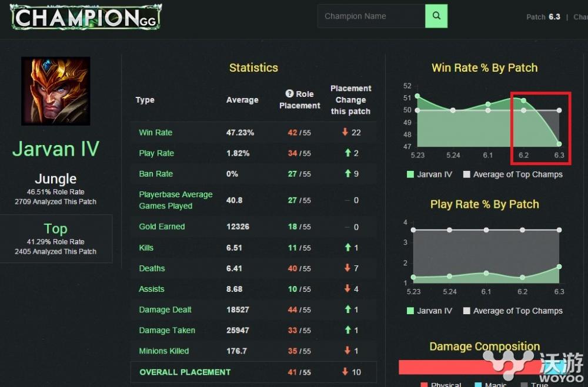Click the Role Placement column header text
Image resolution: width=588 pixels, height=387 pixels.
point(300,100)
